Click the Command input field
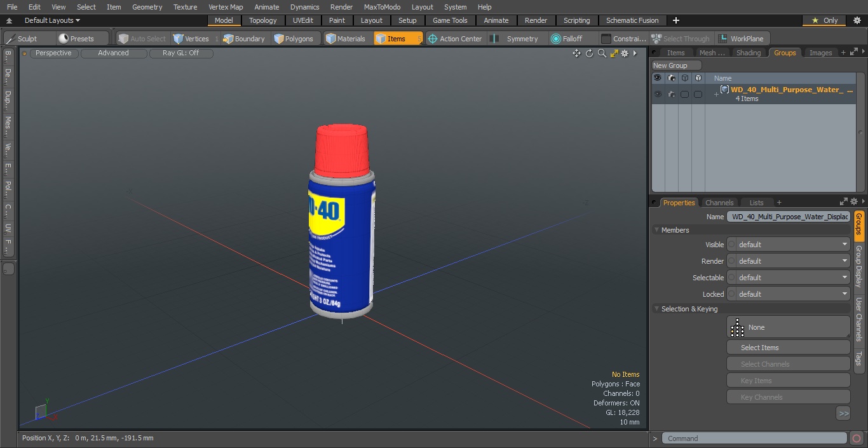Screen dimensions: 868x448 tap(754, 438)
